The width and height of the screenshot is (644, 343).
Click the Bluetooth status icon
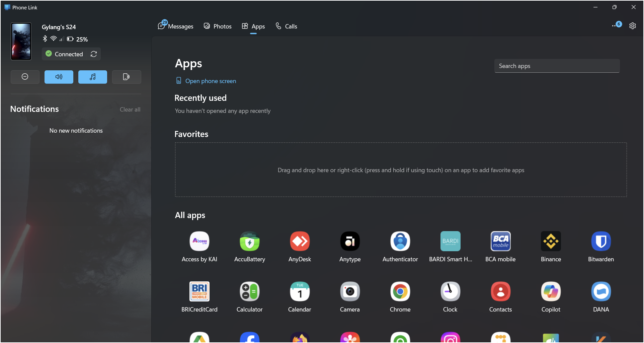(45, 39)
